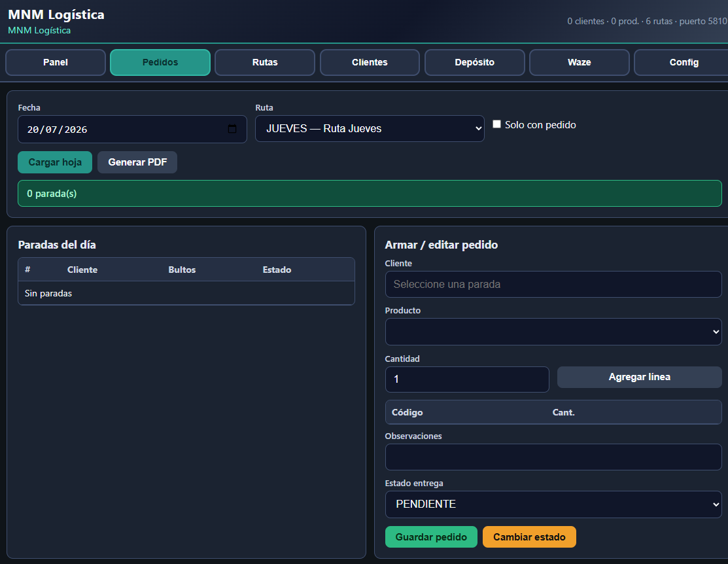Click the clientes/rutas/puerto status text
This screenshot has width=728, height=564.
pos(647,21)
